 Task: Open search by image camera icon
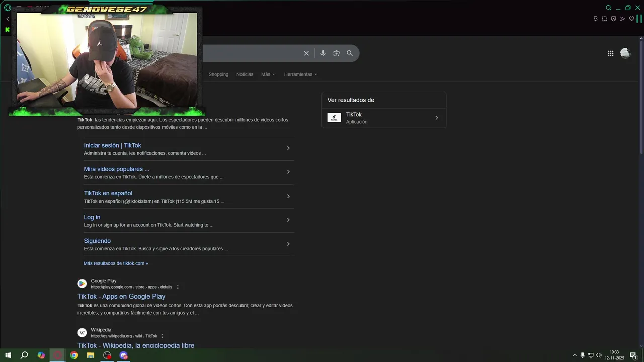336,53
